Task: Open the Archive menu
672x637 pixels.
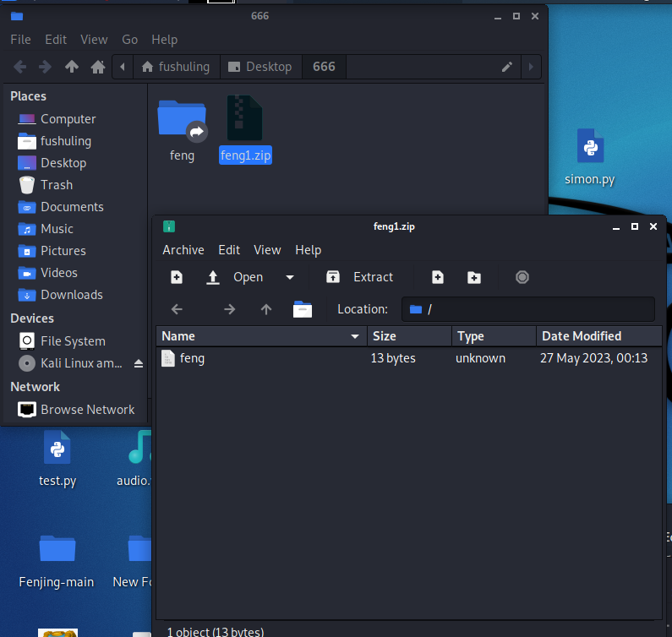Action: pos(183,250)
